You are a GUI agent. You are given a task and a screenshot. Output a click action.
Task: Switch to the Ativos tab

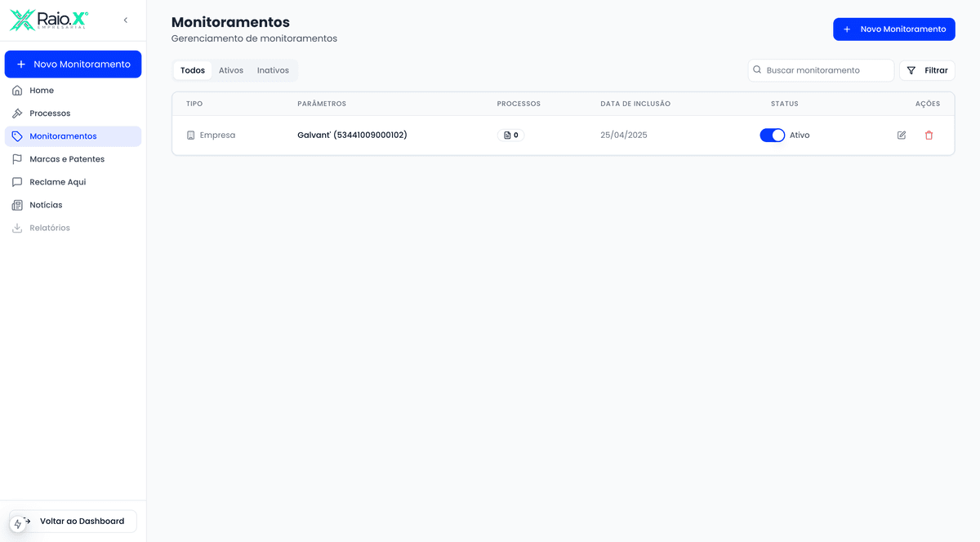231,70
